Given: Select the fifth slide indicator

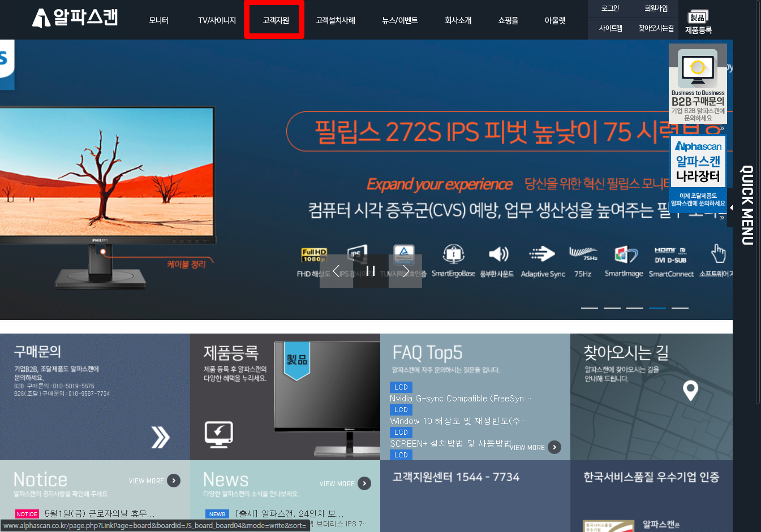Looking at the screenshot, I should tap(680, 308).
